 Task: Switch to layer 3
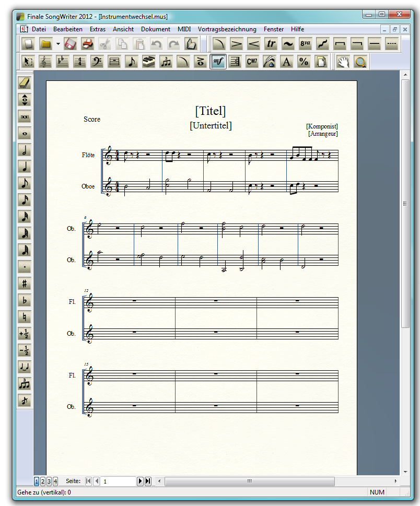(49, 481)
